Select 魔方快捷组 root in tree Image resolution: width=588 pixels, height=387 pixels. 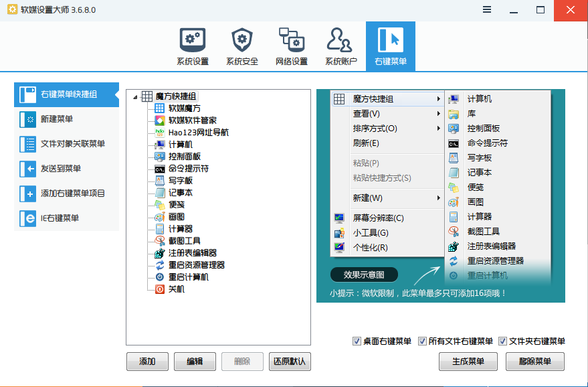(x=175, y=96)
